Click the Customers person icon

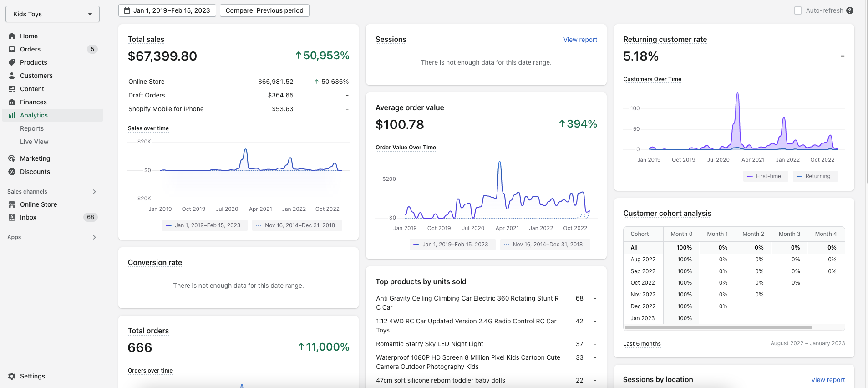point(12,76)
